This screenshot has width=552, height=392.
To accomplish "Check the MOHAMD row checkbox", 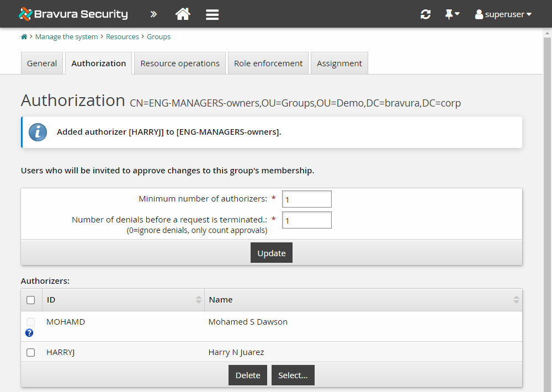I will click(30, 321).
